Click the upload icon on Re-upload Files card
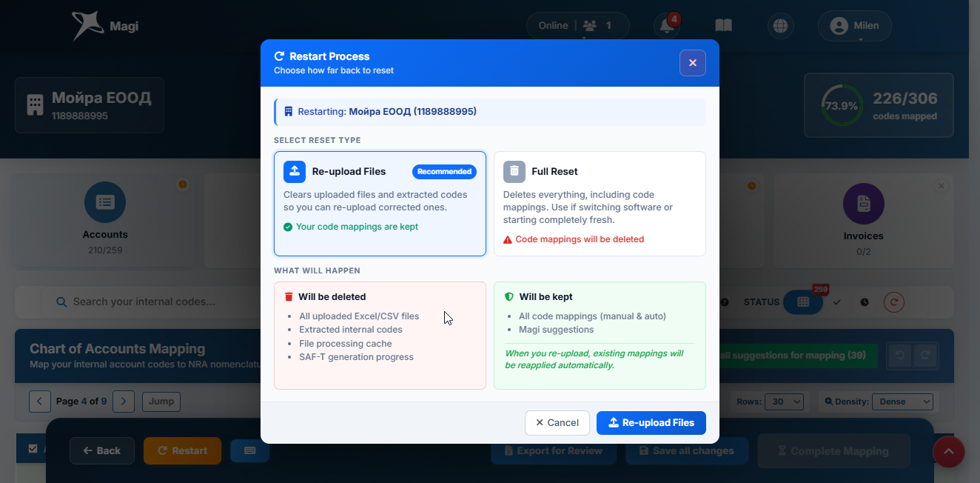 coord(295,171)
